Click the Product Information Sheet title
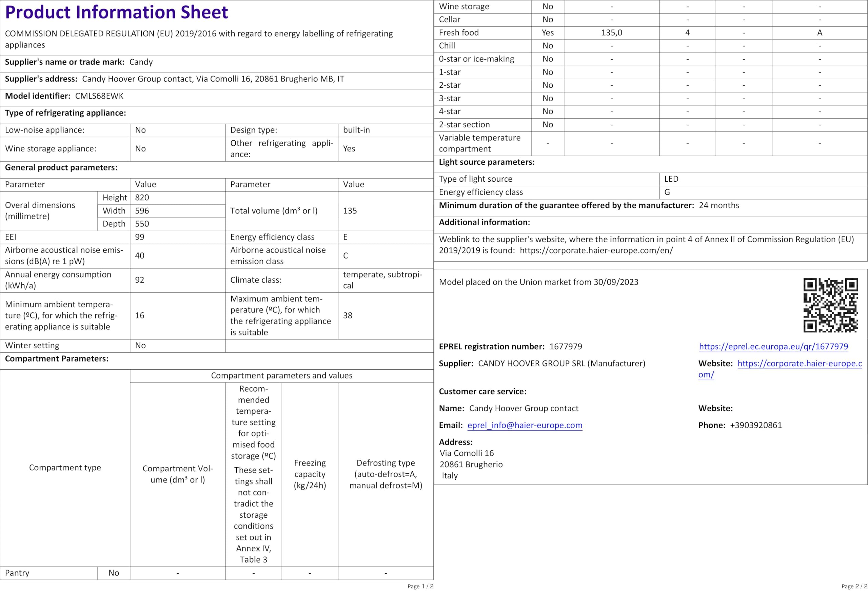Screen dimensions: 868x596 pyautogui.click(x=116, y=12)
